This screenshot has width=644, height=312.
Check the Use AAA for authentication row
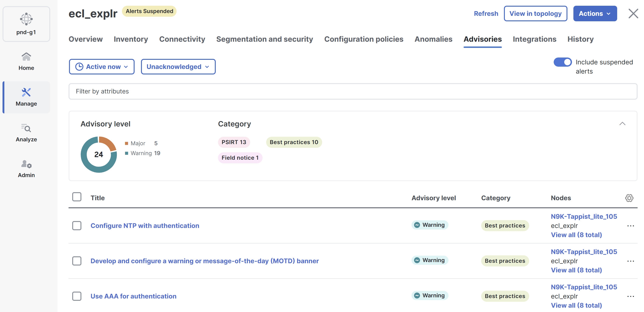77,296
